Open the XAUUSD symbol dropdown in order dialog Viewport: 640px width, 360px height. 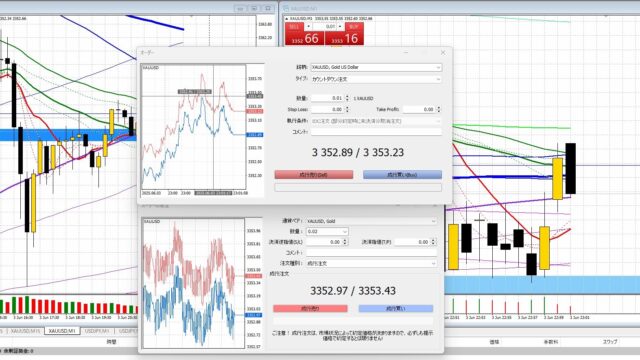coord(376,67)
